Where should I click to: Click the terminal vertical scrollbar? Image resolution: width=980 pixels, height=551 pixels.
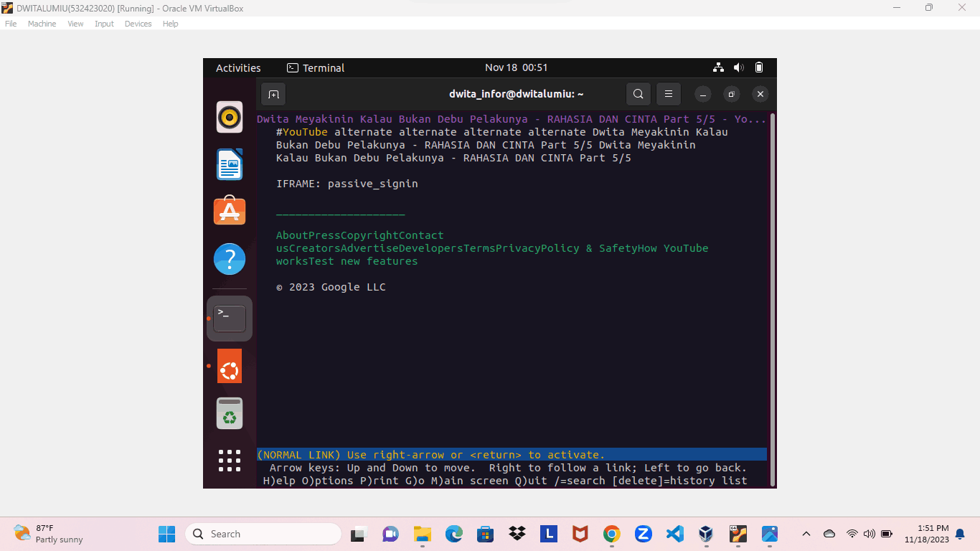[773, 298]
